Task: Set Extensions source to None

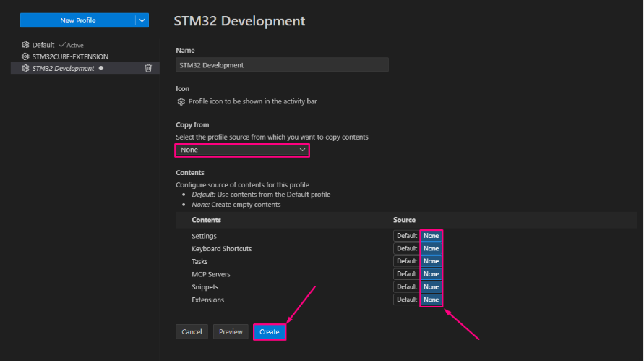Action: [x=431, y=300]
